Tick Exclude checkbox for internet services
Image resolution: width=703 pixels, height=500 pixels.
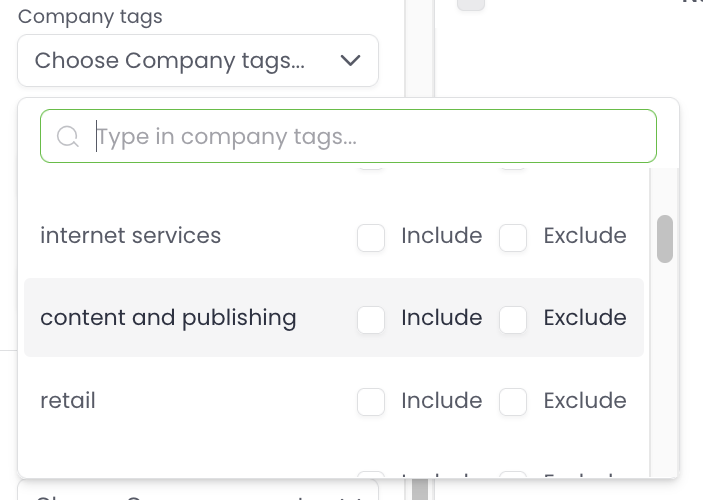pos(513,237)
